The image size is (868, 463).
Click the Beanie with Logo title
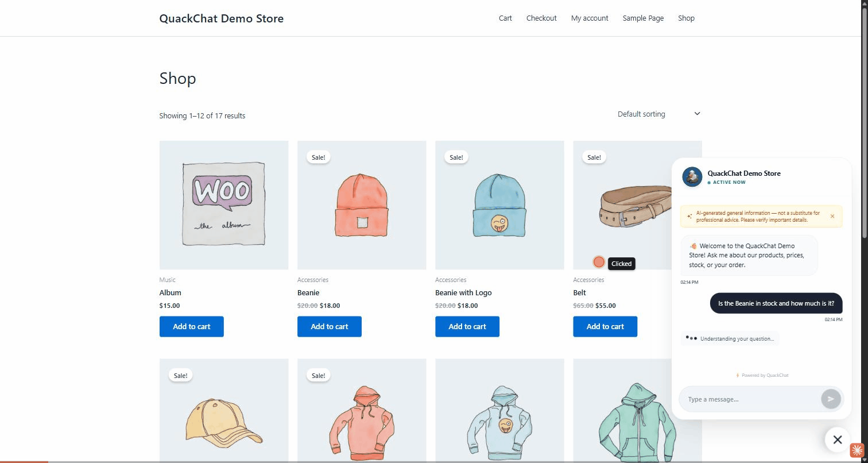pyautogui.click(x=463, y=292)
